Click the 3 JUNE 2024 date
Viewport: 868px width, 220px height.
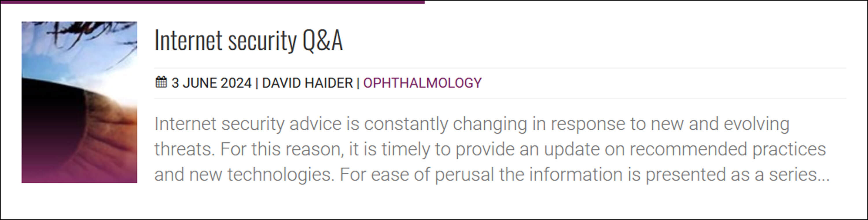click(211, 83)
